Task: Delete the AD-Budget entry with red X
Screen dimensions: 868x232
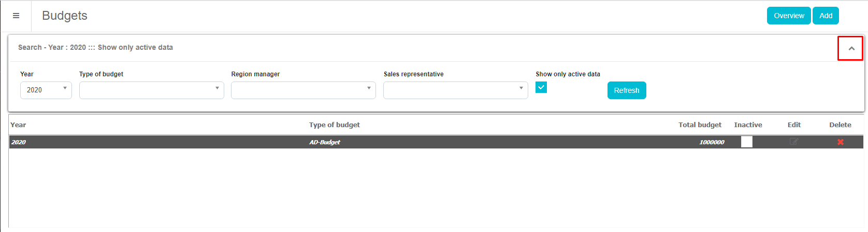Action: pos(840,142)
